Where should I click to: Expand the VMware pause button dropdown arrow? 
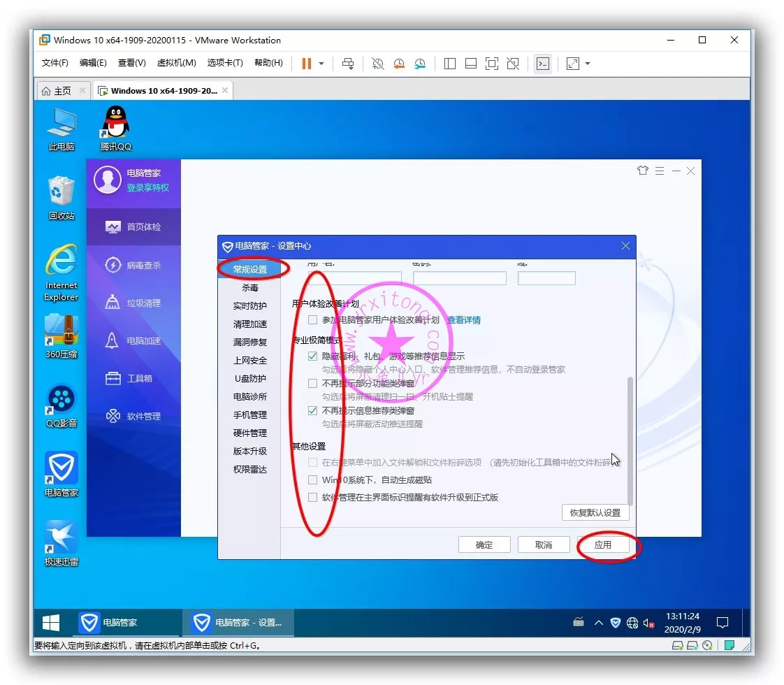[x=321, y=64]
